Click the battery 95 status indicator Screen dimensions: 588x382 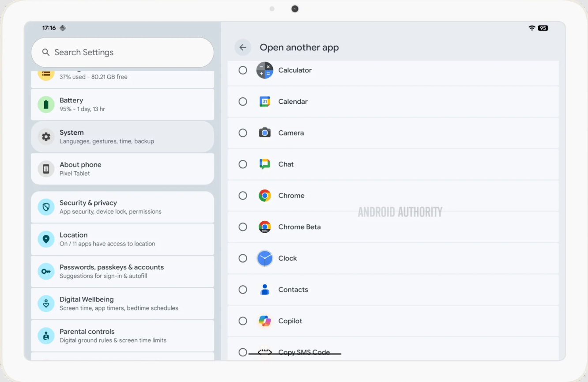tap(543, 28)
